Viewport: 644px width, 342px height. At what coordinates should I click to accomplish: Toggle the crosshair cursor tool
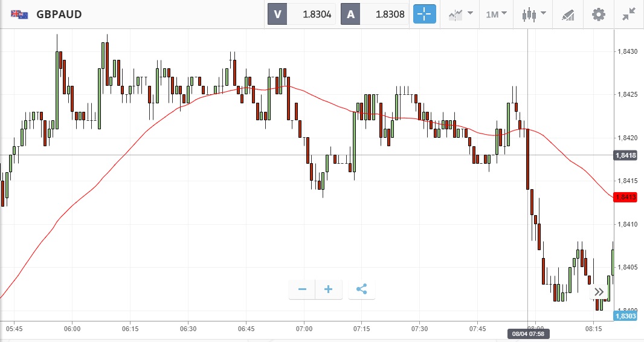424,14
